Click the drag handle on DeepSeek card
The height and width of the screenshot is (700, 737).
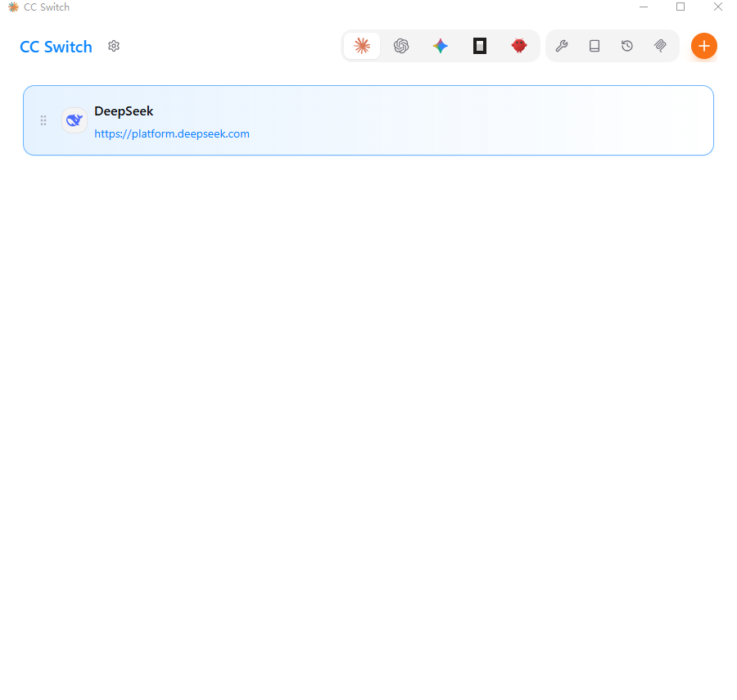coord(43,120)
